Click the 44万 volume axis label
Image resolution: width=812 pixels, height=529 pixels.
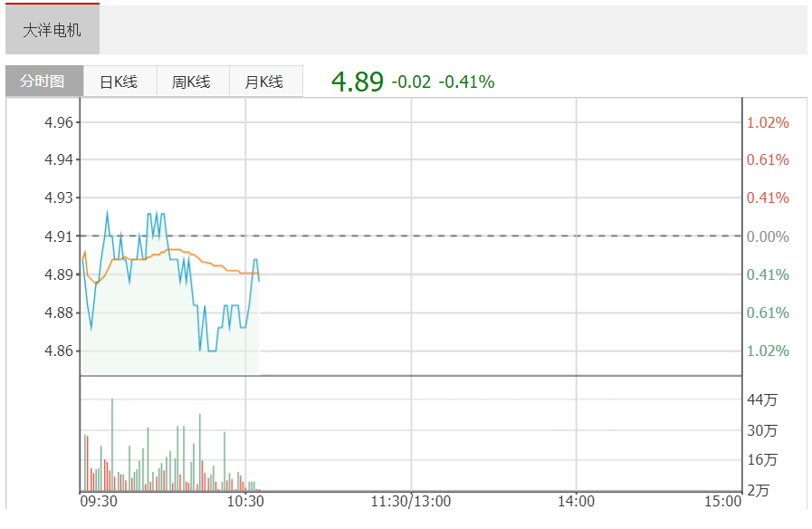pos(762,399)
